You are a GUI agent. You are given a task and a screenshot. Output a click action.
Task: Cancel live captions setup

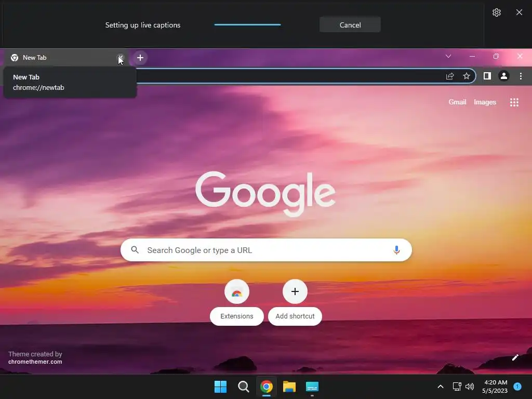[350, 25]
